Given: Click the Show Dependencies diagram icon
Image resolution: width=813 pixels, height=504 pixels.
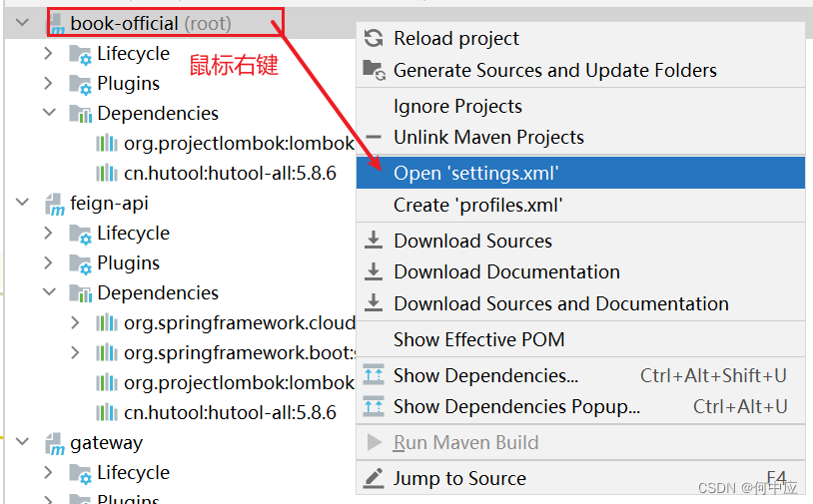Looking at the screenshot, I should point(374,375).
